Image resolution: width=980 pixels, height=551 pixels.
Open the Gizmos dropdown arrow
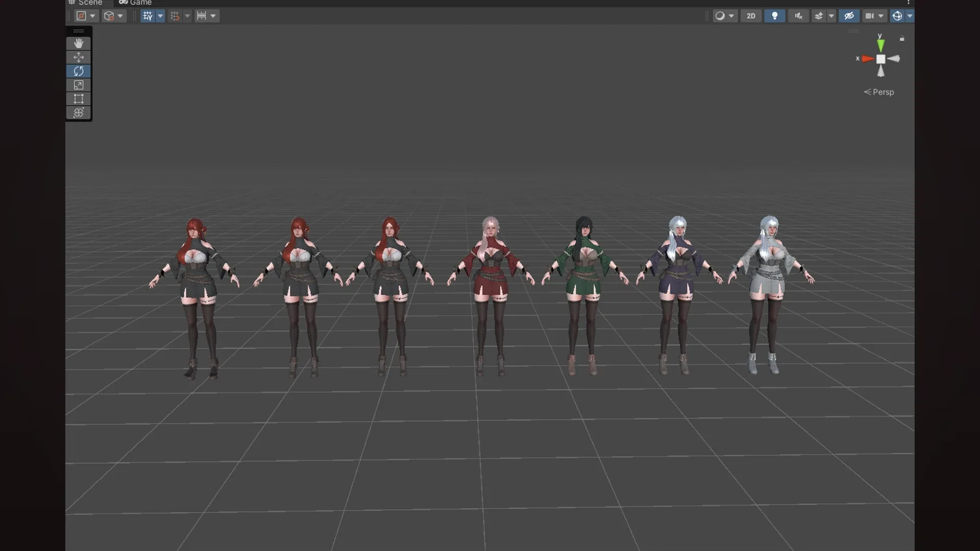coord(910,16)
